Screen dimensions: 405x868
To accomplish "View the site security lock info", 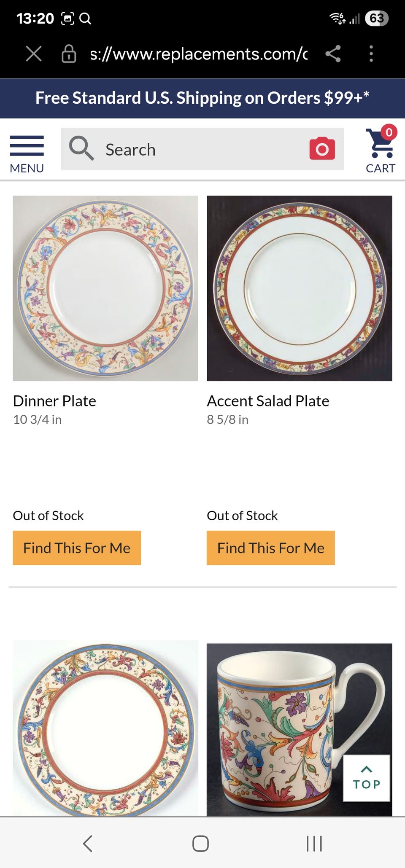I will pos(69,54).
